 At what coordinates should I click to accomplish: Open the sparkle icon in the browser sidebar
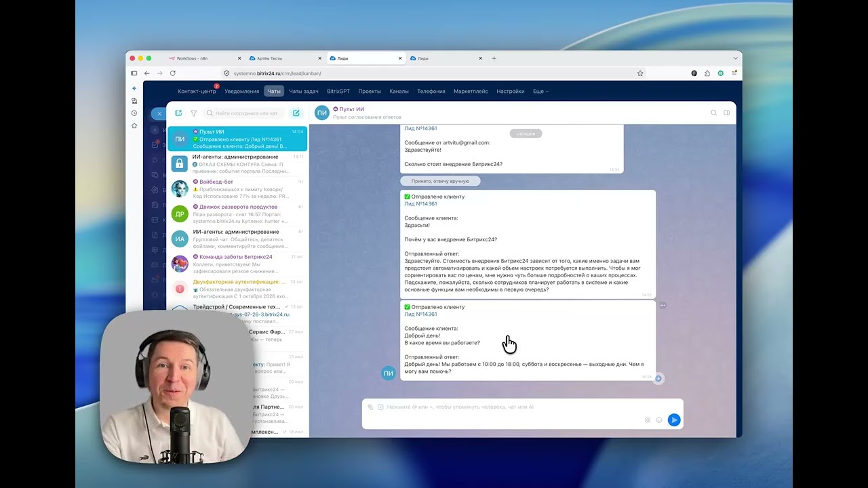pos(134,88)
